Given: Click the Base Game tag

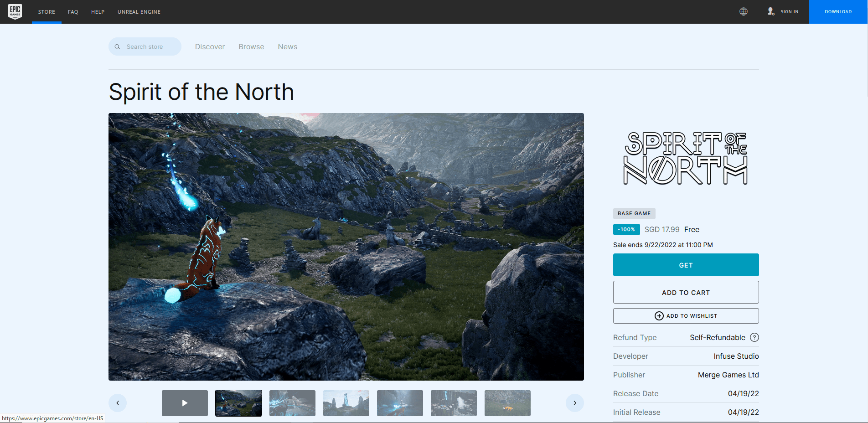Looking at the screenshot, I should pos(634,213).
